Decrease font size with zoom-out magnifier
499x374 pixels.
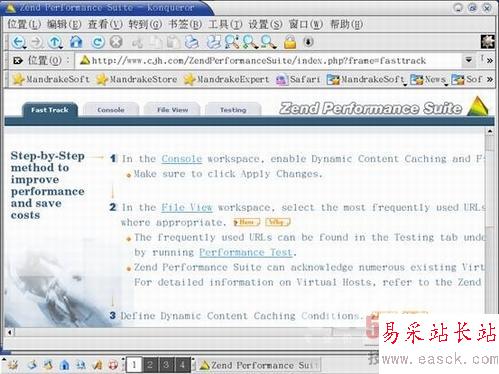click(268, 42)
